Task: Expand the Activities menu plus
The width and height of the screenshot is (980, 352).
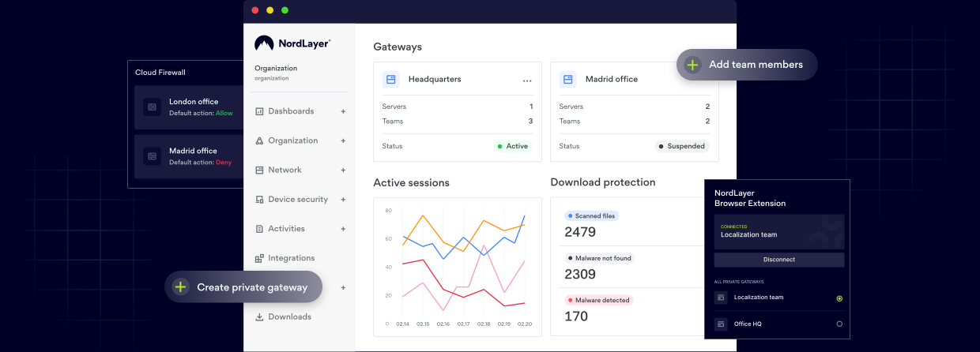Action: pyautogui.click(x=343, y=229)
